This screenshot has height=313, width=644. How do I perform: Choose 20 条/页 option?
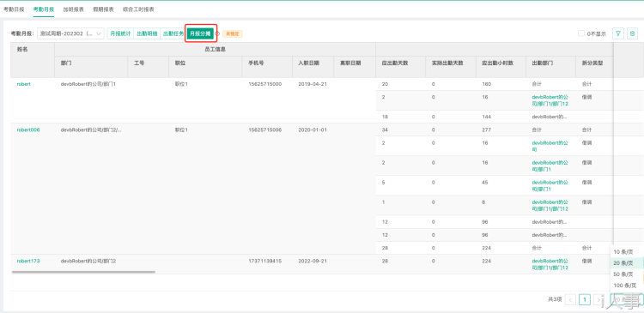coord(626,263)
